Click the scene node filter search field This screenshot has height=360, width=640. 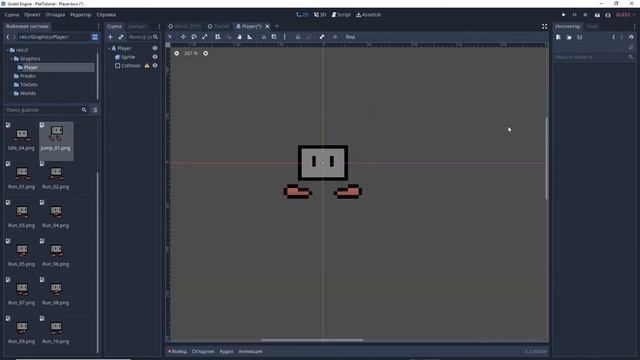click(143, 37)
